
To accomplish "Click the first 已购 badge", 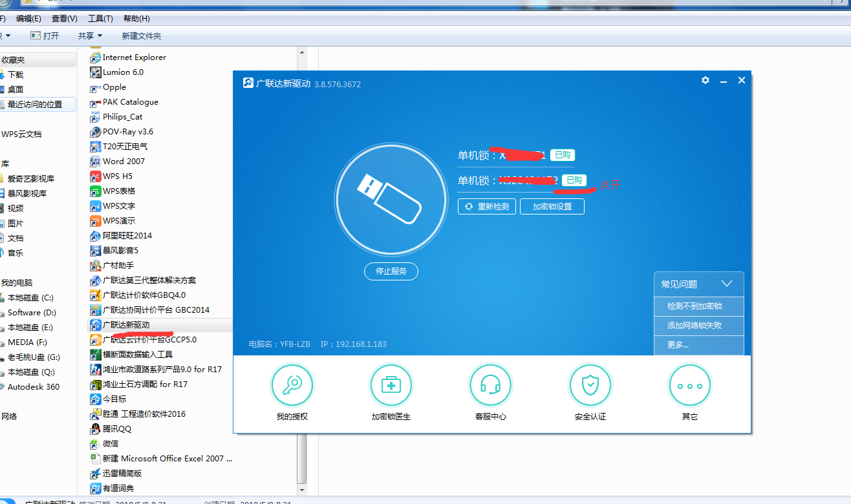I will pos(562,155).
